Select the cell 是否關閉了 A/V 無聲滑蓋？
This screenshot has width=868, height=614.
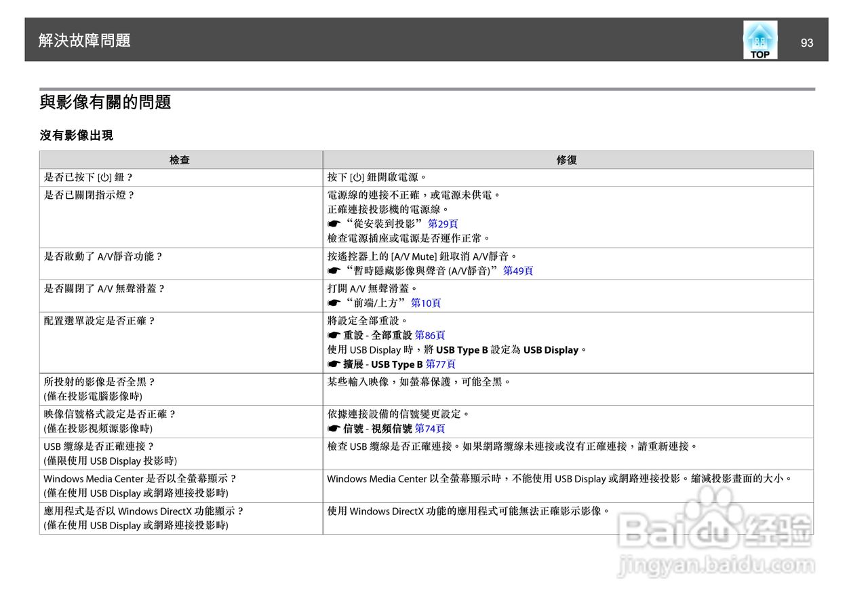(180, 296)
